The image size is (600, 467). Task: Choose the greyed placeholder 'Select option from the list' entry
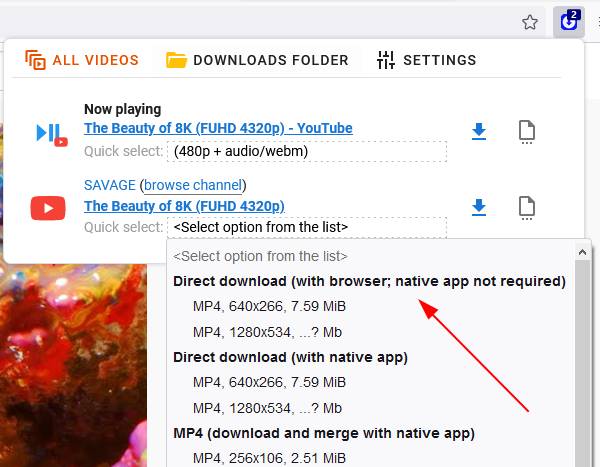point(260,256)
